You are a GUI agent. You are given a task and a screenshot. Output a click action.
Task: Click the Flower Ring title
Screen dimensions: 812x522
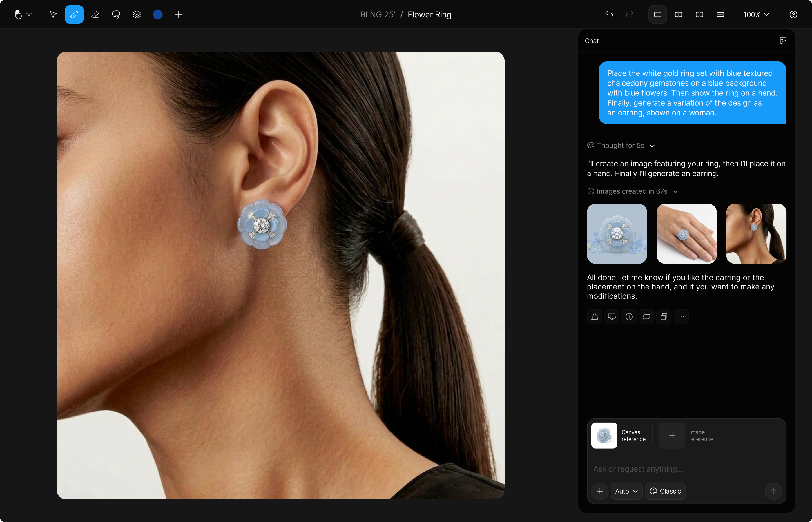(x=429, y=14)
